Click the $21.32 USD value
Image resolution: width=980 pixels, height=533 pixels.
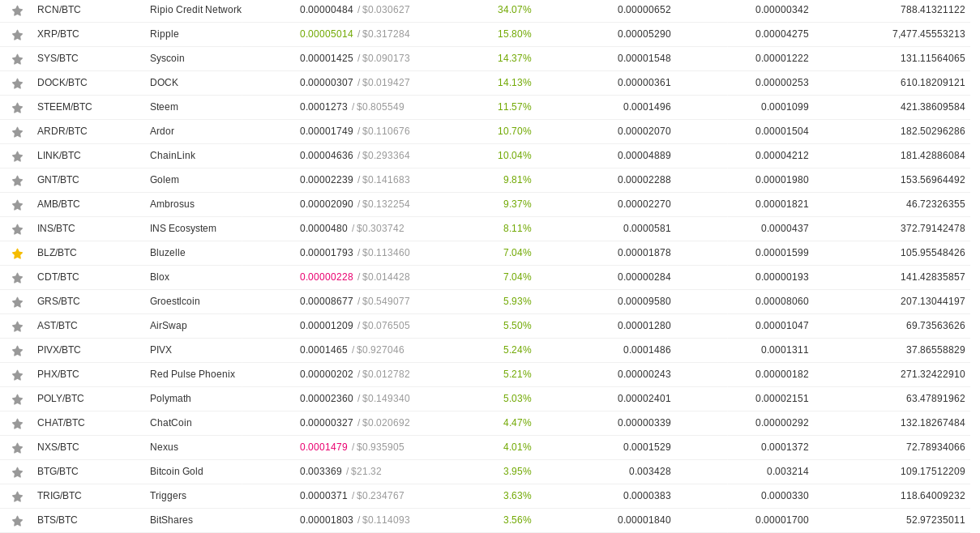coord(366,471)
